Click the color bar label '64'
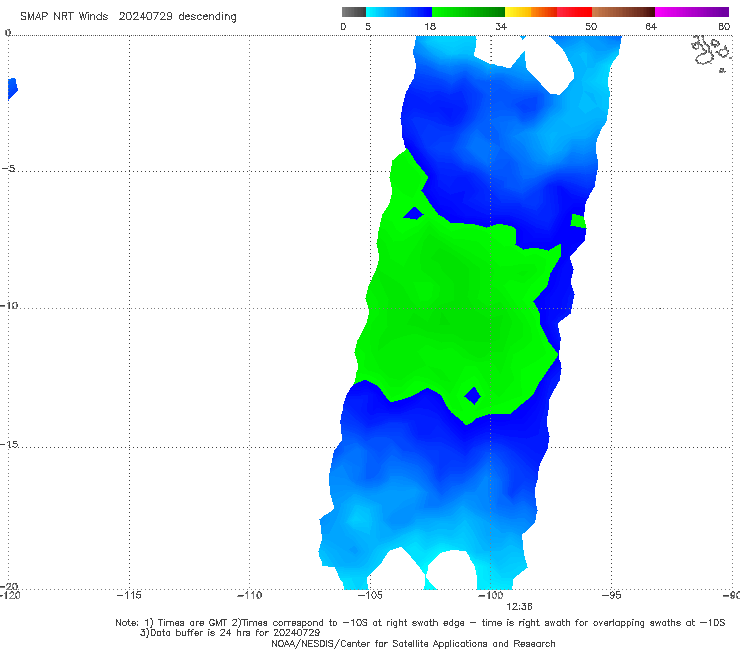740x650 pixels. 651,27
